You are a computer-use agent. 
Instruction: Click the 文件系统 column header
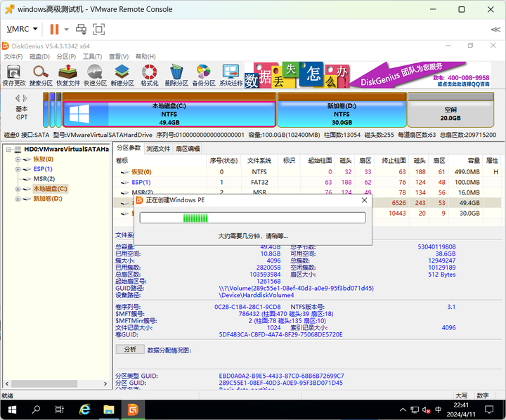click(x=259, y=161)
